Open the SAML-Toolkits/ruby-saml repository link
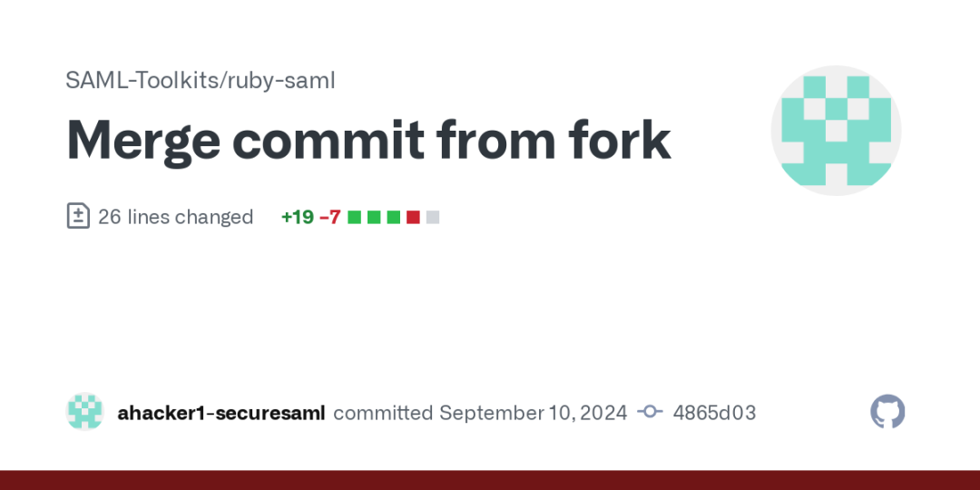 point(201,80)
